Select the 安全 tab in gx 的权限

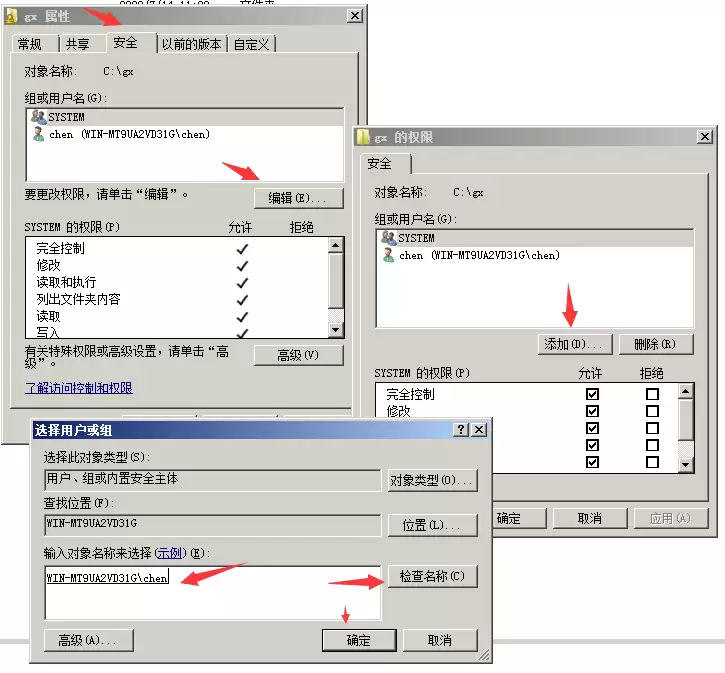tap(385, 164)
